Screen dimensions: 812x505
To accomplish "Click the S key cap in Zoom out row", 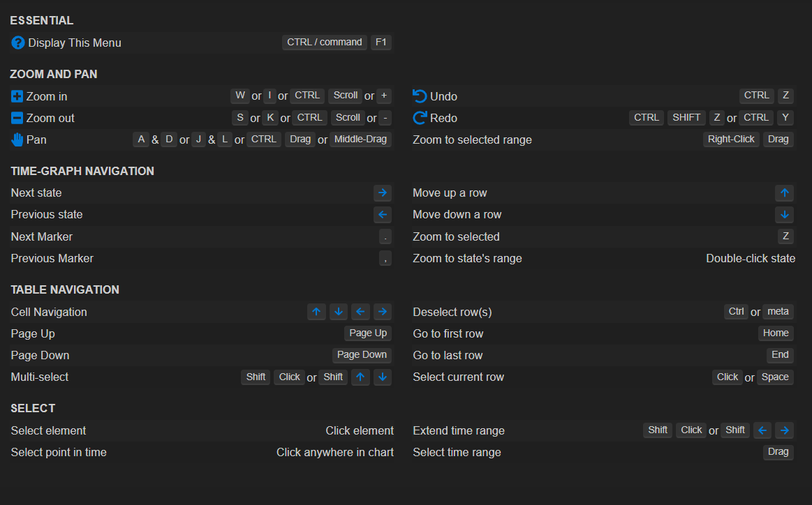I will click(239, 117).
